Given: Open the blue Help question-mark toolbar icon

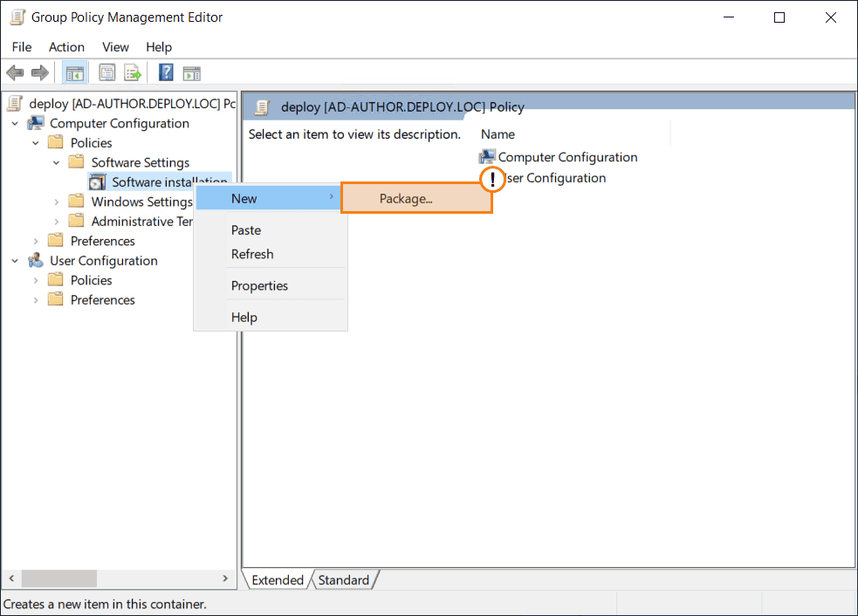Looking at the screenshot, I should tap(166, 72).
